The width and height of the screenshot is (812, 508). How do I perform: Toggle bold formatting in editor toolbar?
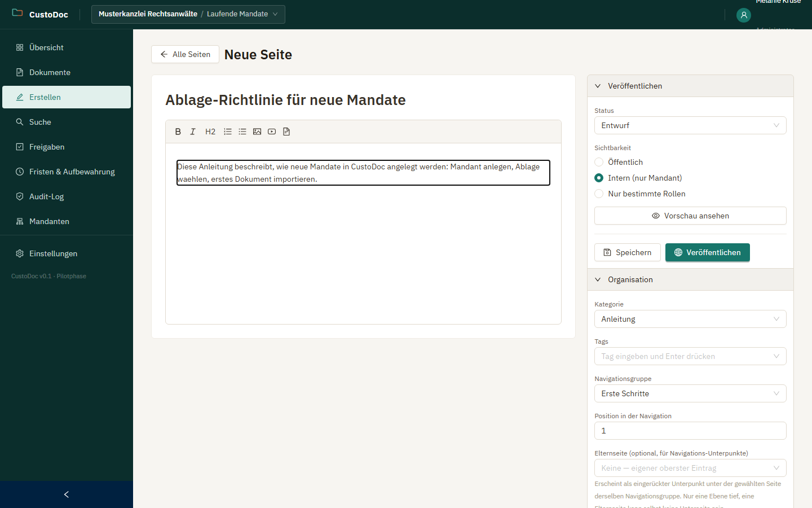click(x=178, y=132)
